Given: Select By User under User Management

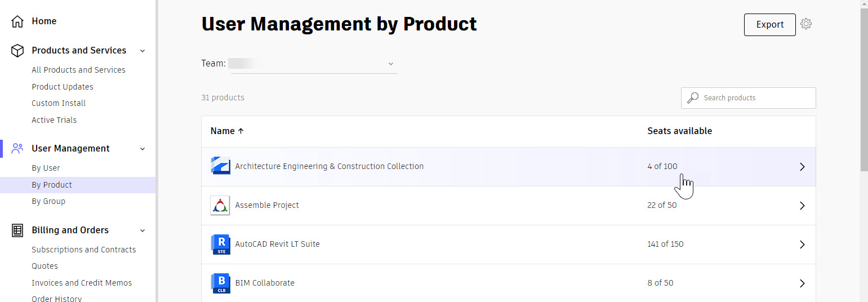Looking at the screenshot, I should 46,168.
